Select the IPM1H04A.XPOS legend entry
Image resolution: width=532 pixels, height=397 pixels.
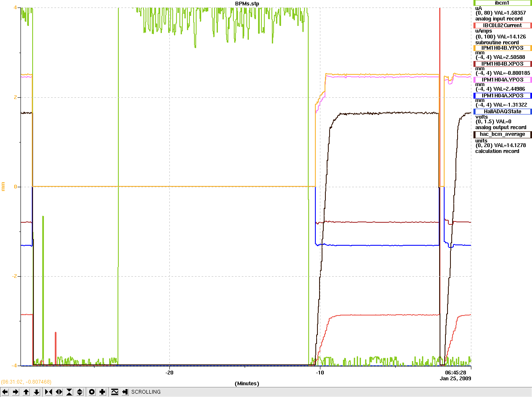[x=502, y=96]
